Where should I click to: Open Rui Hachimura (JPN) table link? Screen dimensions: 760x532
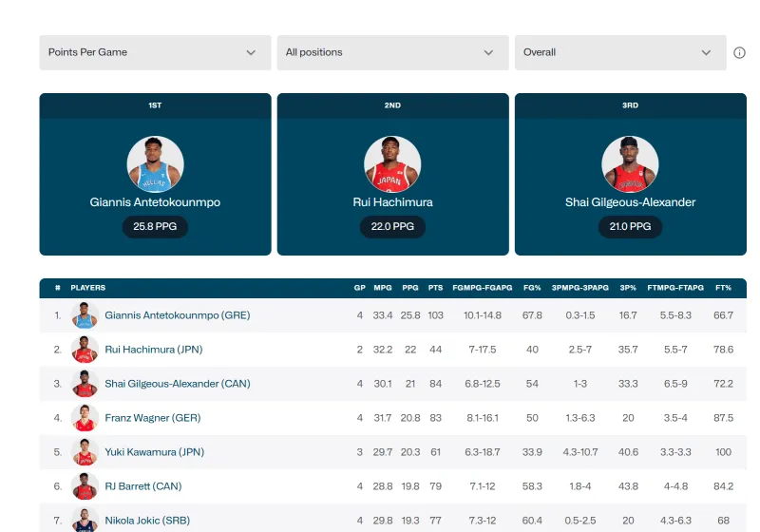pyautogui.click(x=153, y=350)
